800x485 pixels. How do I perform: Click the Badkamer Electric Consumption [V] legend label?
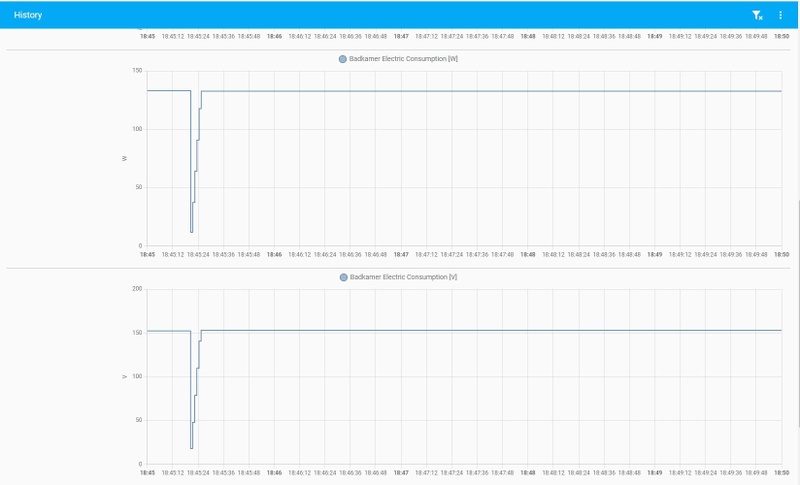point(403,277)
